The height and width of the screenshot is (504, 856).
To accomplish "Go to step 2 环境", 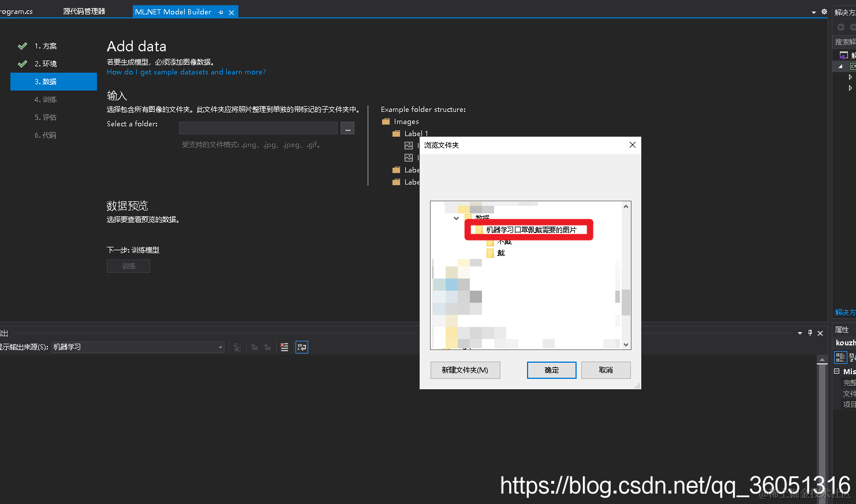I will (45, 64).
